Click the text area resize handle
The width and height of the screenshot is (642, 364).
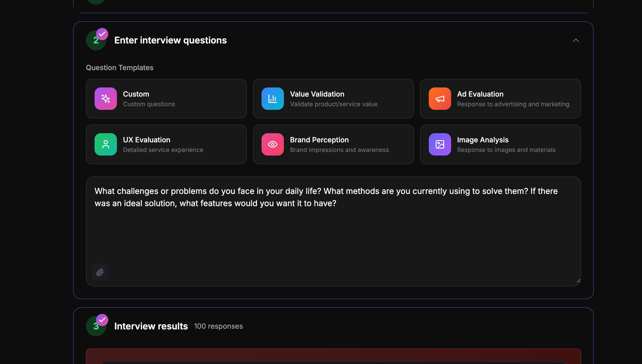click(x=578, y=281)
